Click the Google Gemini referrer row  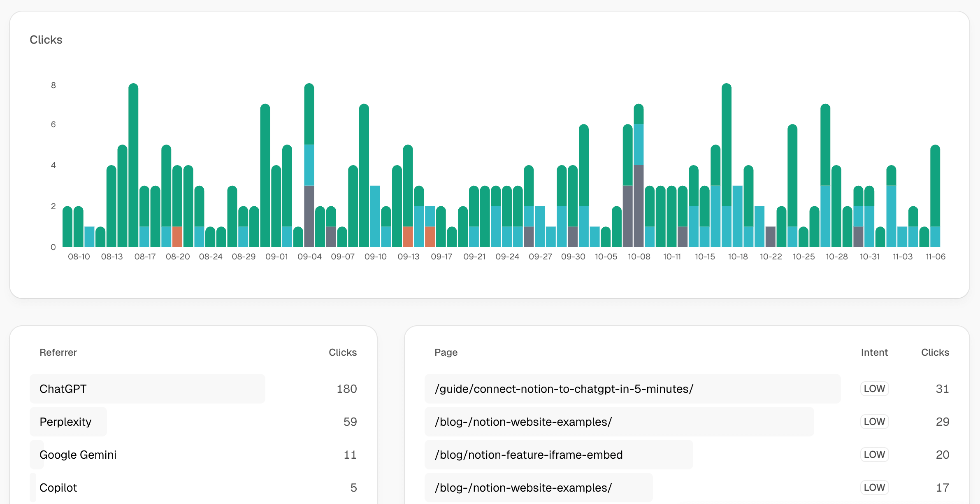click(78, 455)
